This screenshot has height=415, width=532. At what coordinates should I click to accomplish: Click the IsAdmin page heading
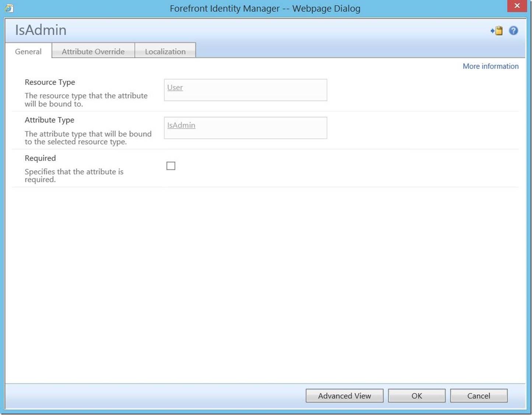pyautogui.click(x=41, y=30)
